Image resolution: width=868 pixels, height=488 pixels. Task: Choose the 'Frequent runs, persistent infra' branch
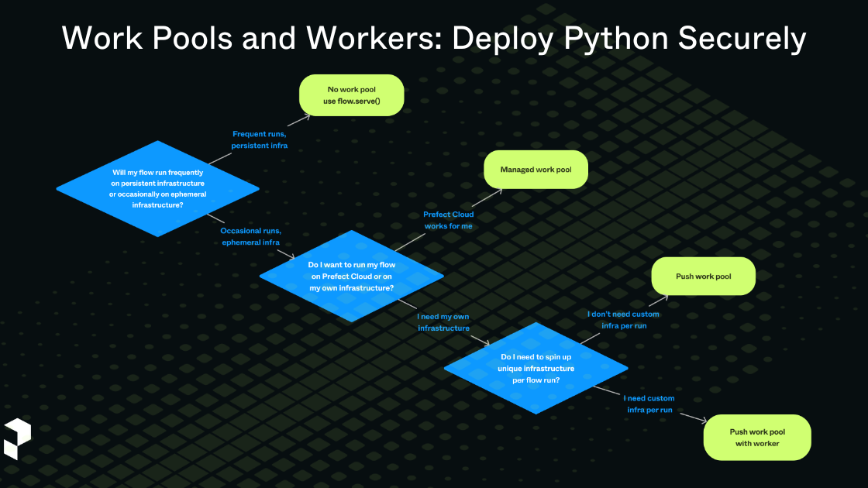pos(259,139)
